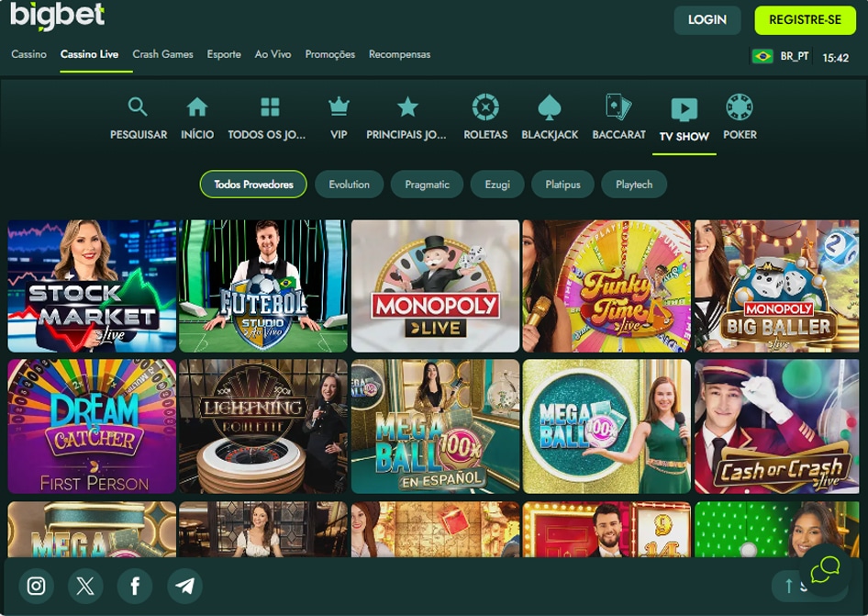Screen dimensions: 868x616
Task: Open the Crash Games menu item
Action: click(x=162, y=54)
